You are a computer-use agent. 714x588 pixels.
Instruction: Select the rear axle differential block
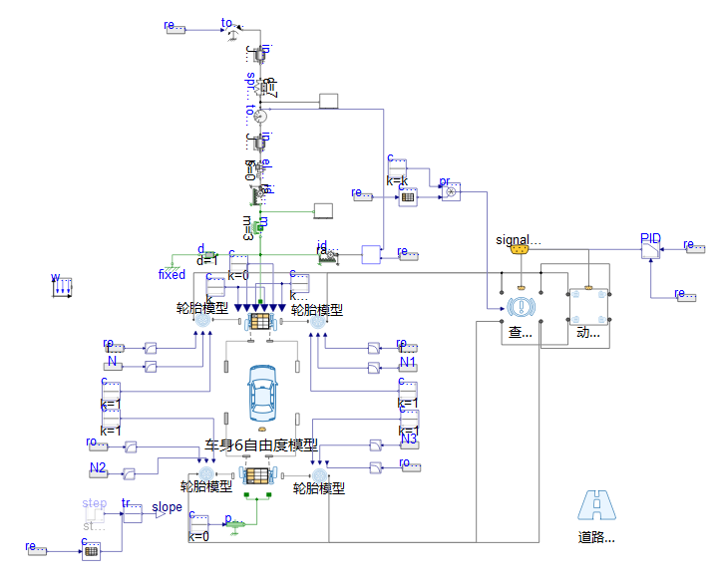coord(259,474)
